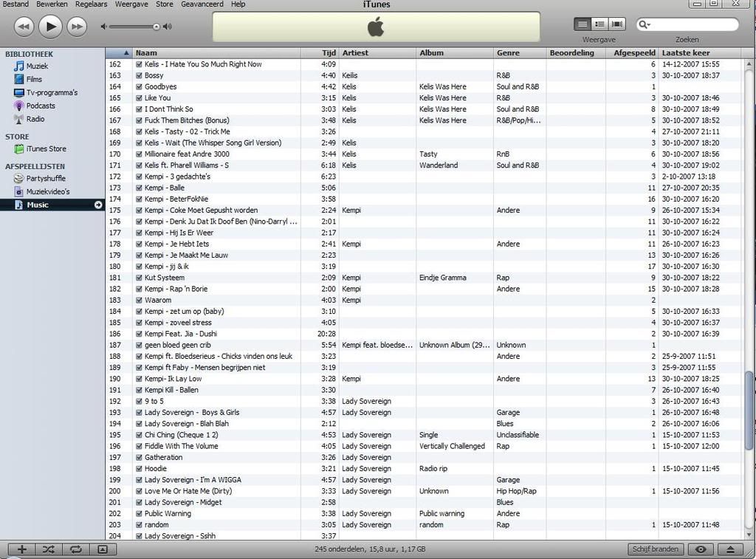Click the arrow beside Music playlist
Viewport: 756px width, 559px height.
point(98,205)
